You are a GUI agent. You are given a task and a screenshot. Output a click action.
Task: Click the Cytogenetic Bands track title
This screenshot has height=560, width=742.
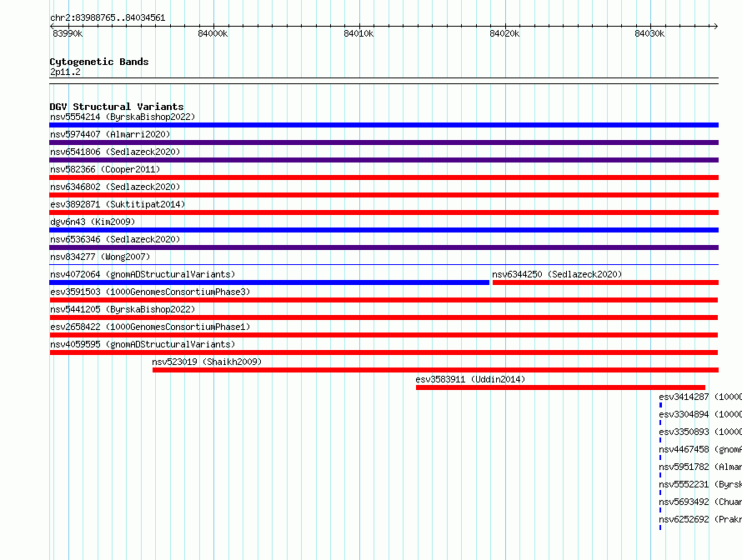pos(99,62)
